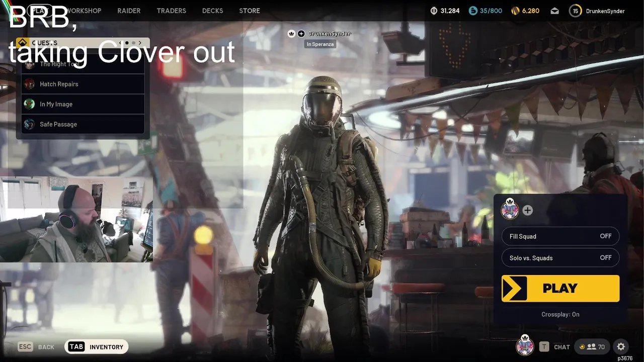This screenshot has width=644, height=362.
Task: Open the Store tab
Action: [x=250, y=11]
